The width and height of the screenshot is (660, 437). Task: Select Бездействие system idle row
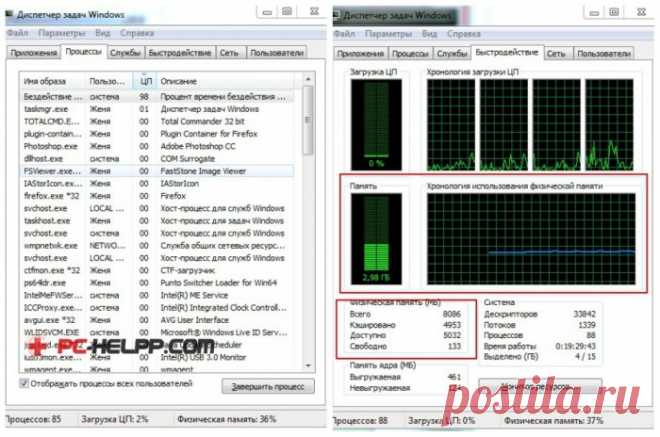point(157,97)
